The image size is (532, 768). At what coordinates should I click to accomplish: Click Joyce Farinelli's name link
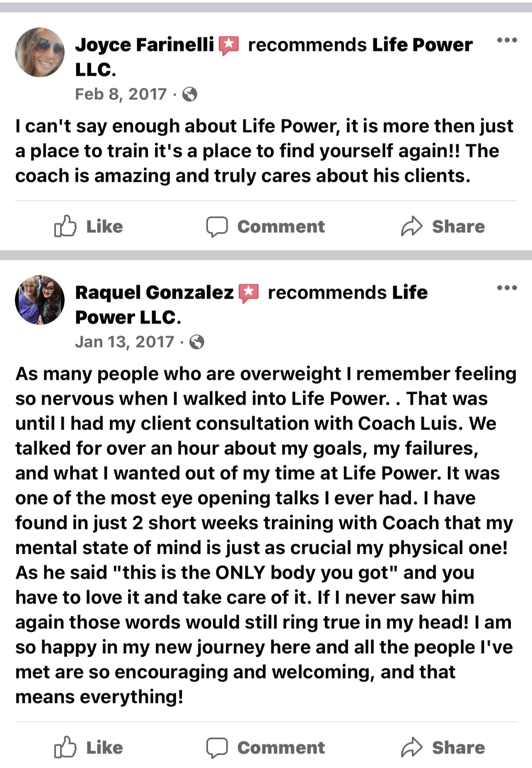tap(144, 45)
